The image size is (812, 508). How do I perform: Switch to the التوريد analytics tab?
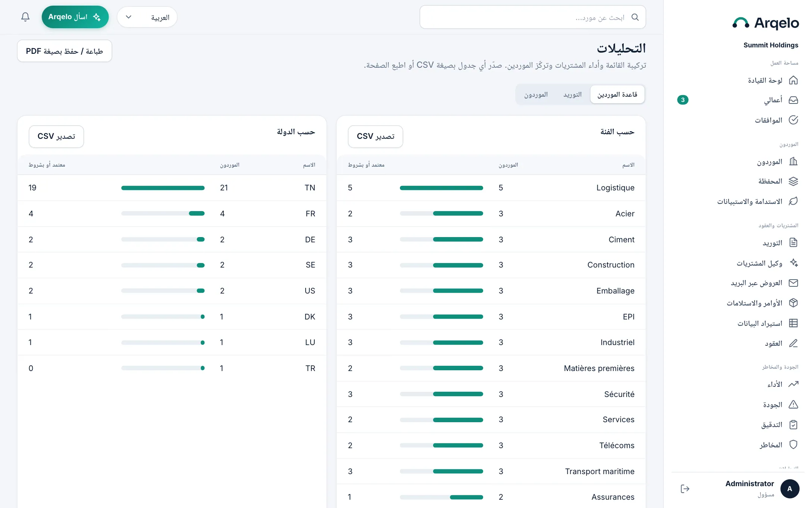click(x=572, y=94)
